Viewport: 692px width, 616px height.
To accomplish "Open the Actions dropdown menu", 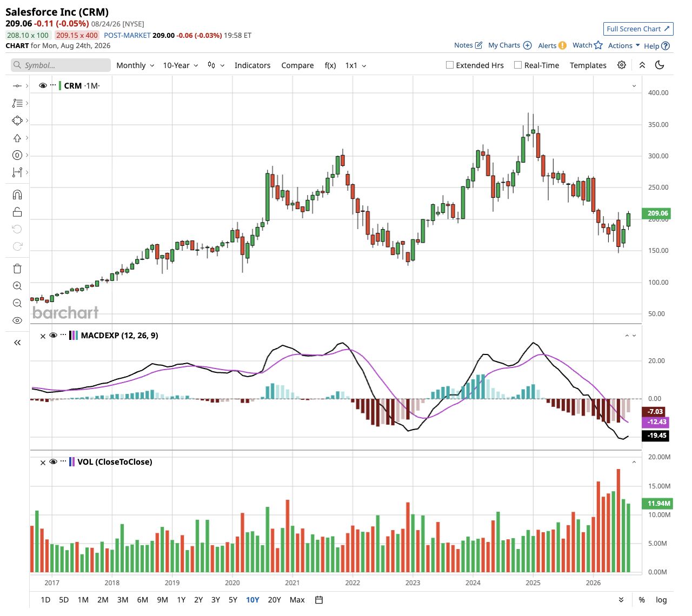I will pyautogui.click(x=624, y=45).
